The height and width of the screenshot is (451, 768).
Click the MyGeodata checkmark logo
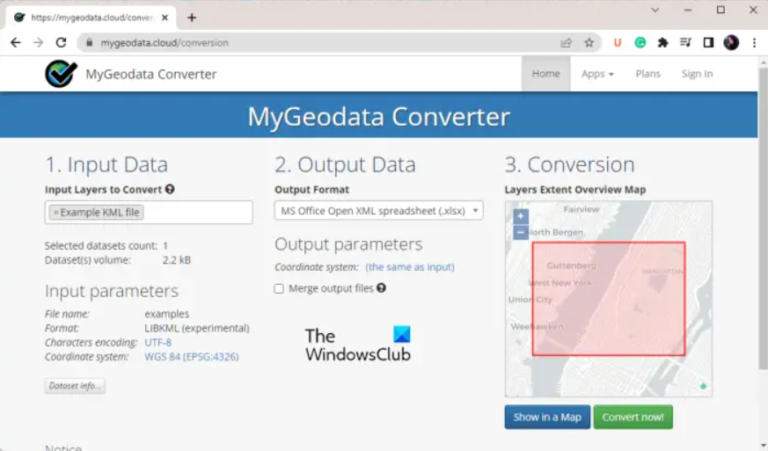point(61,73)
